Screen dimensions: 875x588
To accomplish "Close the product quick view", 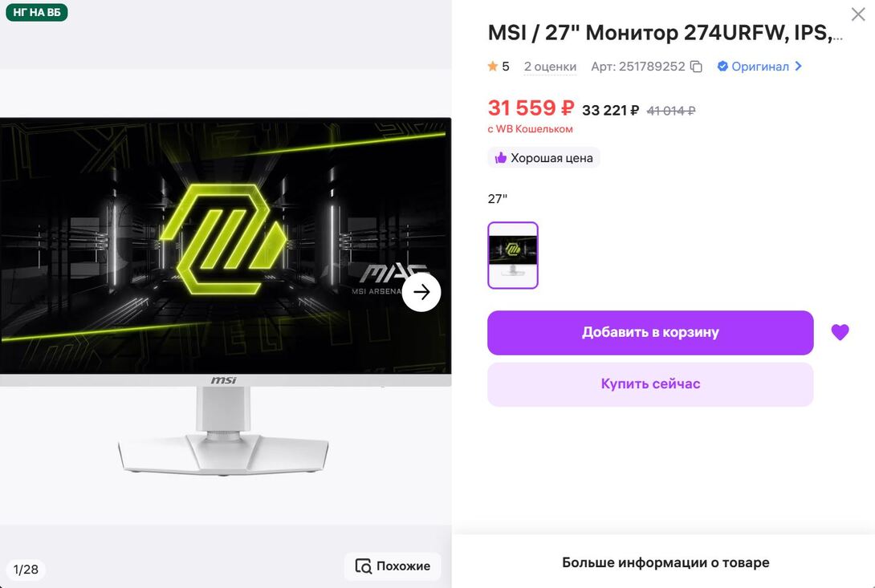I will [857, 14].
